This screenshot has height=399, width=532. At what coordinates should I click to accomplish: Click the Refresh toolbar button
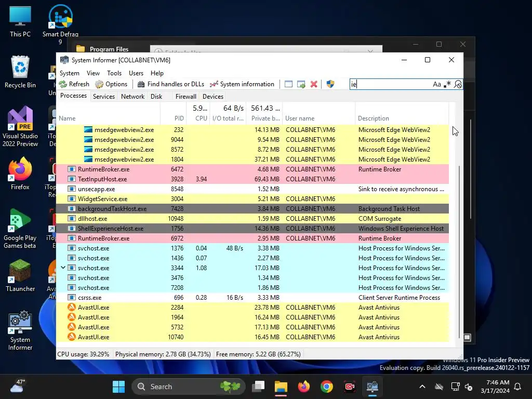[74, 84]
